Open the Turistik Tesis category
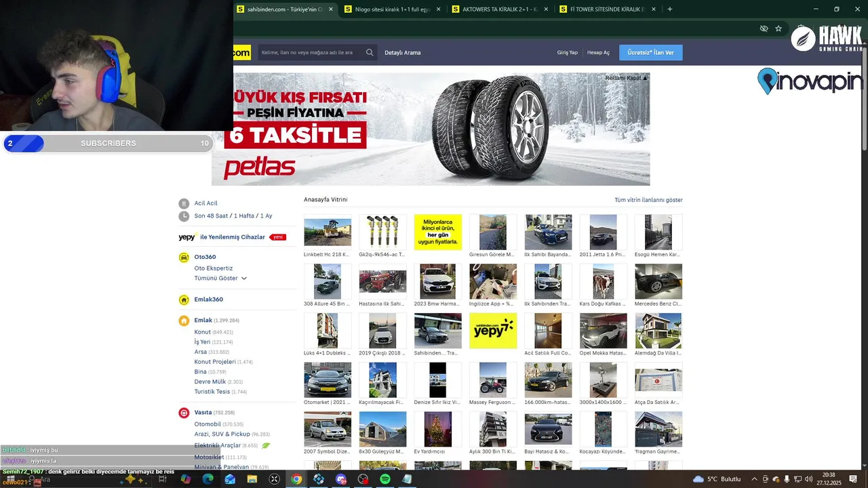This screenshot has width=868, height=488. pos(212,392)
